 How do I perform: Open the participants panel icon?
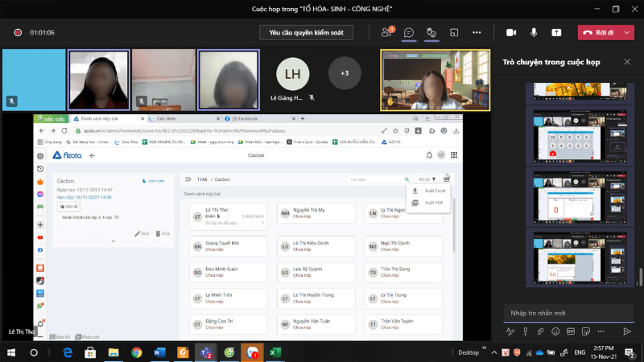386,32
